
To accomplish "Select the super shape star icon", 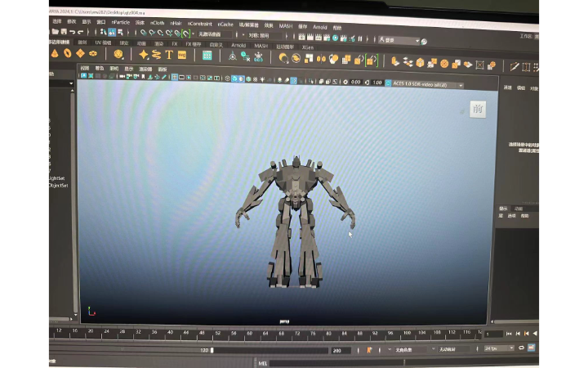I will coord(143,55).
